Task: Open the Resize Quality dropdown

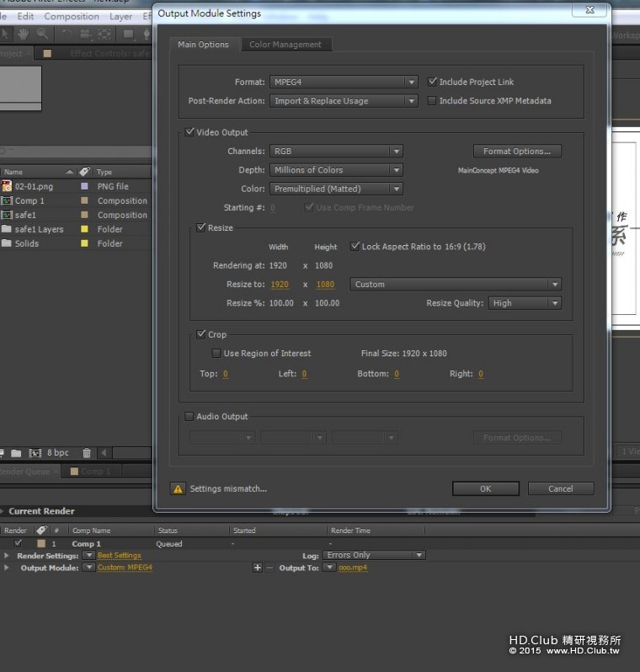Action: 525,303
